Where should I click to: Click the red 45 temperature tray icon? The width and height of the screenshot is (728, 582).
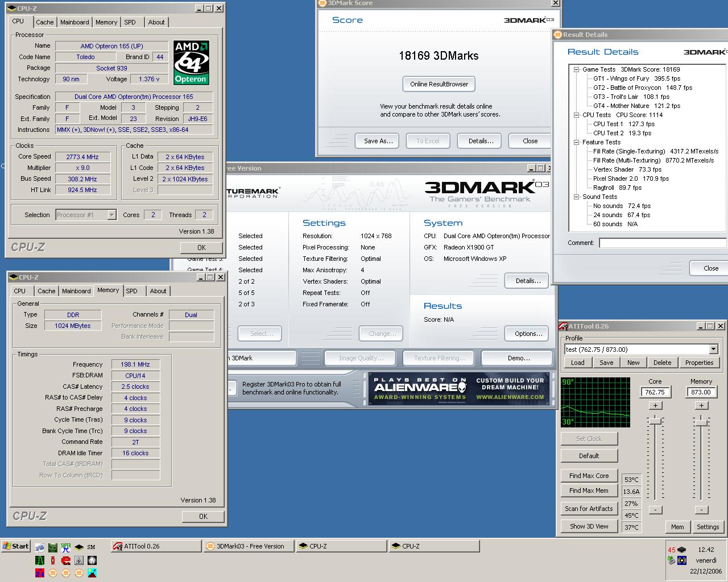pos(672,550)
